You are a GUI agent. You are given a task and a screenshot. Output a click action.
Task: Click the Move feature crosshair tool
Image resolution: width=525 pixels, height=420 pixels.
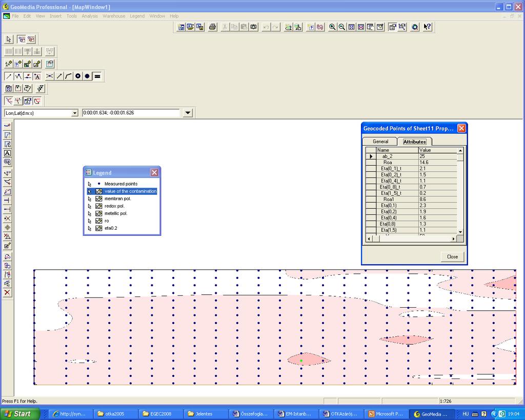[7, 227]
